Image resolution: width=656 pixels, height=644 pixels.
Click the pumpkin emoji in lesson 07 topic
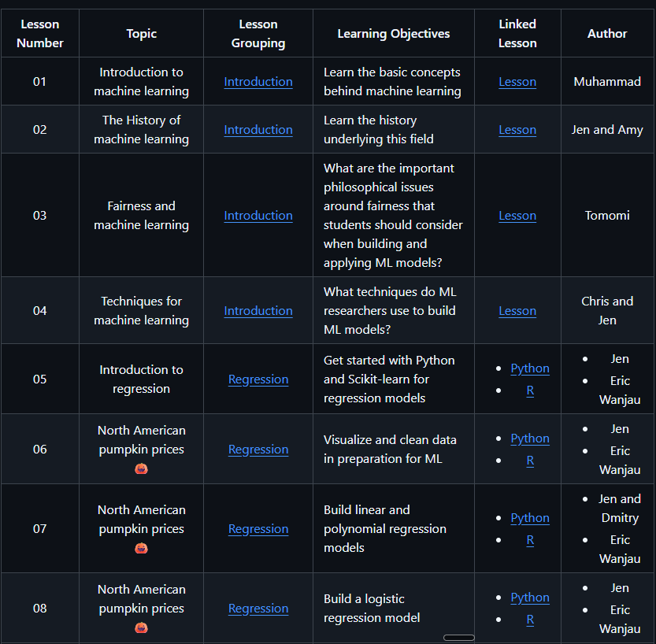[x=142, y=548]
